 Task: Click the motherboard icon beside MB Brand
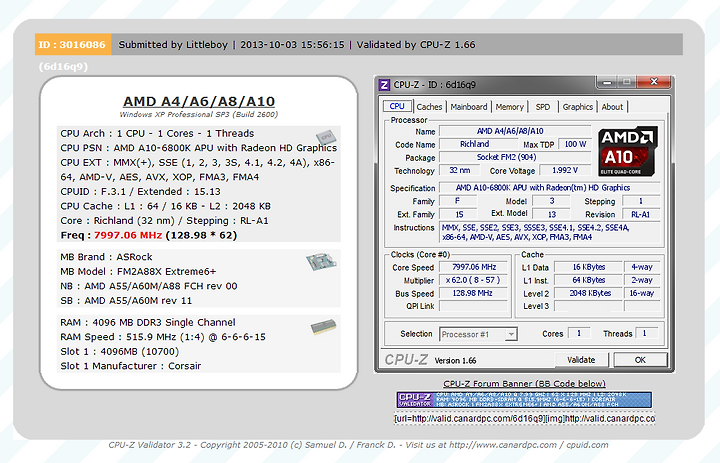point(321,261)
